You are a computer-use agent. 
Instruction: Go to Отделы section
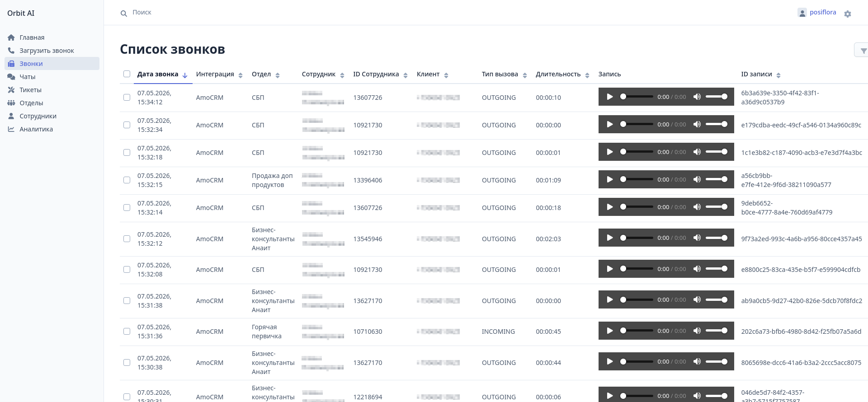pyautogui.click(x=52, y=103)
